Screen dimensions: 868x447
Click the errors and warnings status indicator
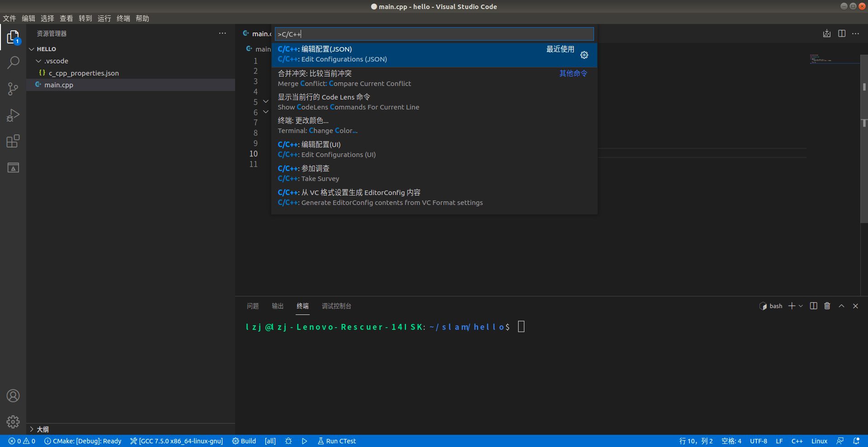(x=22, y=441)
